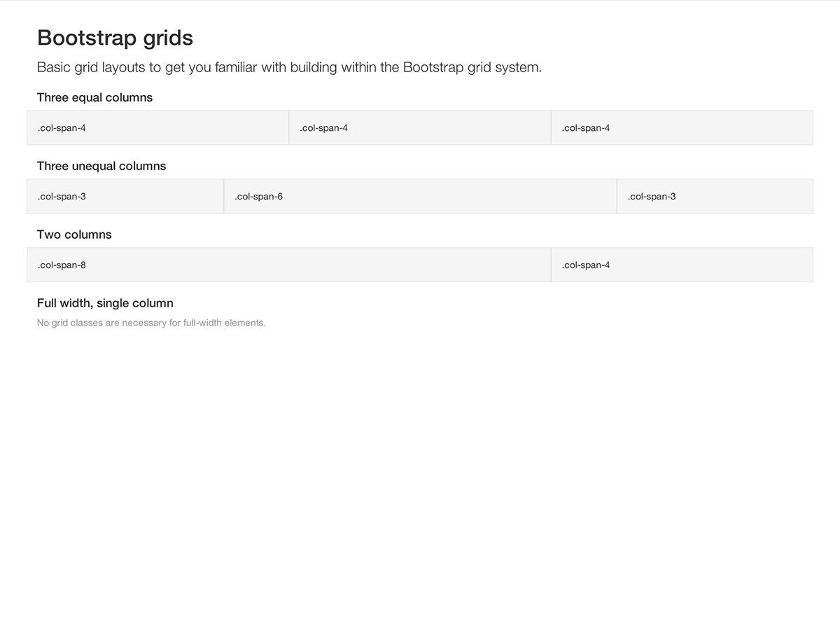Click "No grid classes" in the gray note
This screenshot has width=840, height=630.
pyautogui.click(x=69, y=323)
